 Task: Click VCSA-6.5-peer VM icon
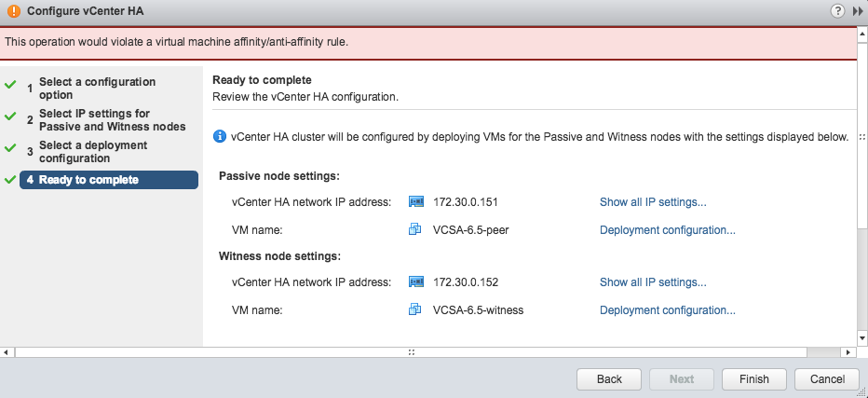[415, 229]
